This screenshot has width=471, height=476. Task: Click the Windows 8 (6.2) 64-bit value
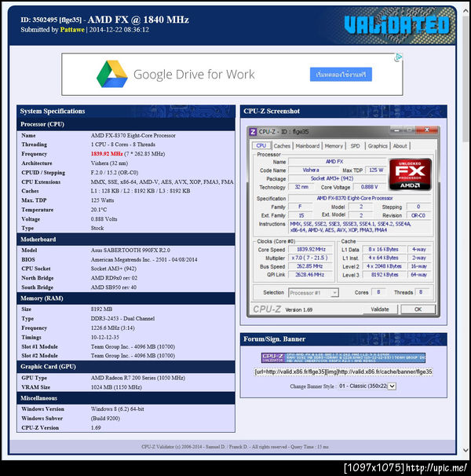pos(118,409)
